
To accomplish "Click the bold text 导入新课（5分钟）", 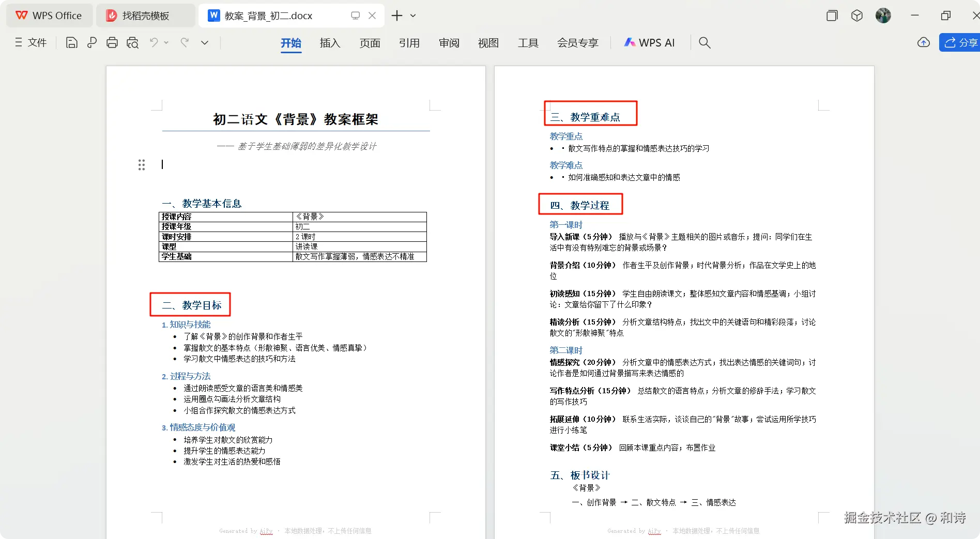I will click(581, 237).
